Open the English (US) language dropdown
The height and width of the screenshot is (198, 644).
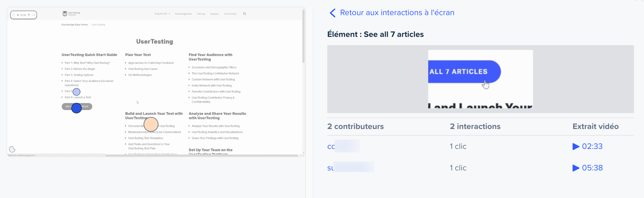[x=162, y=14]
